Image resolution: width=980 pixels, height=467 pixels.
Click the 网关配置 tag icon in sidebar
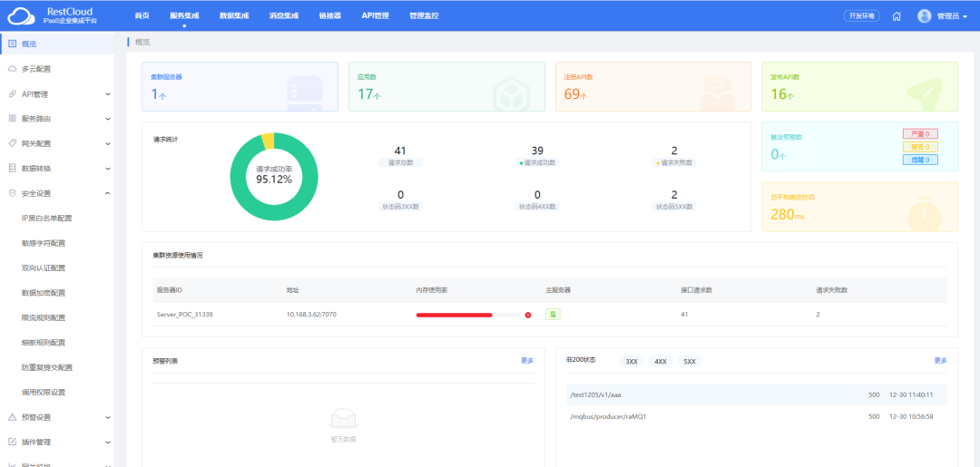(x=12, y=143)
